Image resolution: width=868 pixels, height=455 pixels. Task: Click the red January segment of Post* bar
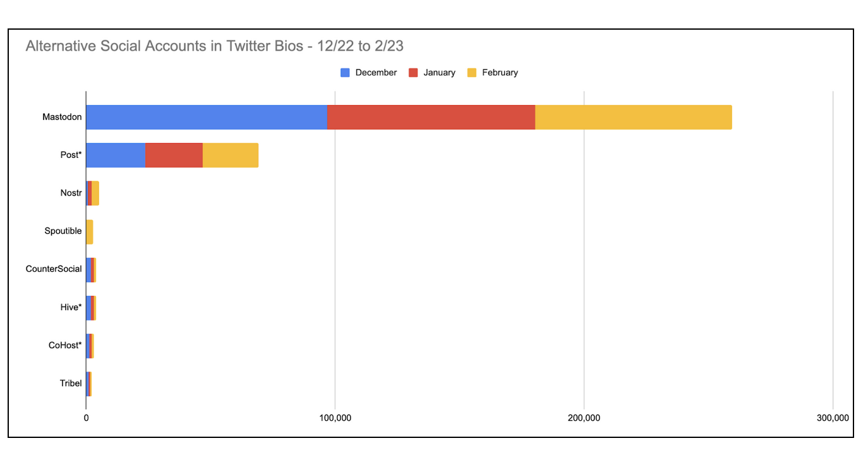[x=174, y=155]
